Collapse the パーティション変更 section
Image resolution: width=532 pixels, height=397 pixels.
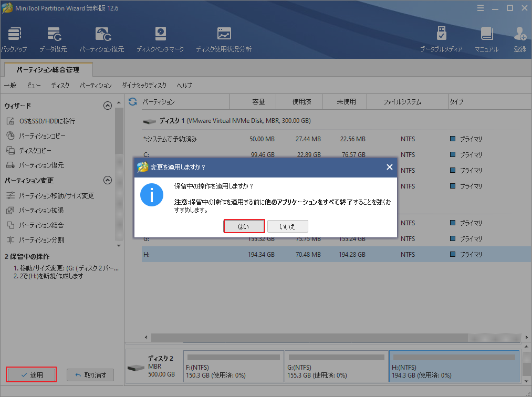108,180
